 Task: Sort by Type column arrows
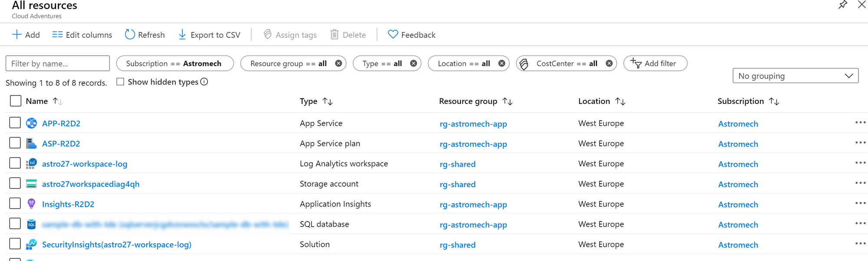pos(328,101)
